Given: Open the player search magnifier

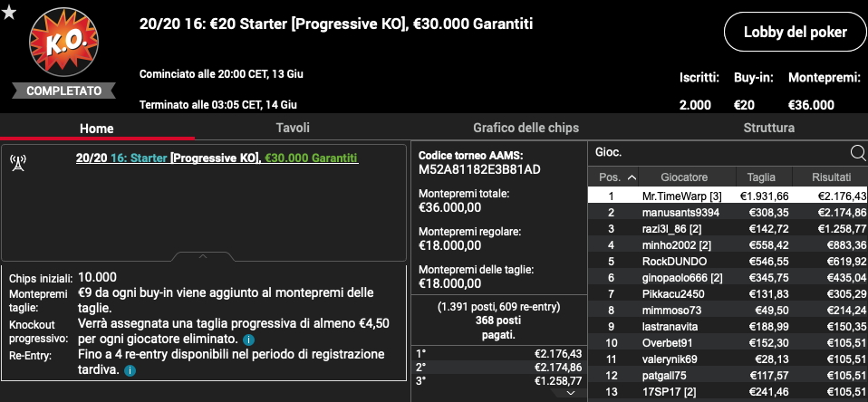Looking at the screenshot, I should point(857,153).
